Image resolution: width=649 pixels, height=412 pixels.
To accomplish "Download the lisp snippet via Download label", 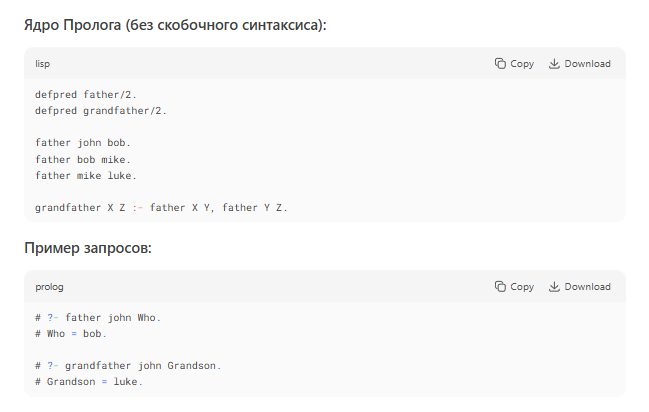I will click(x=587, y=63).
